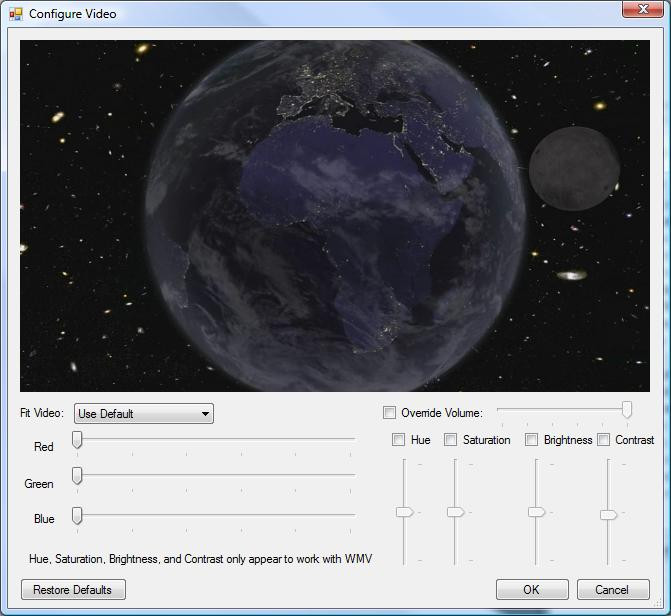
Task: Close the Configure Video dialog
Action: (643, 9)
